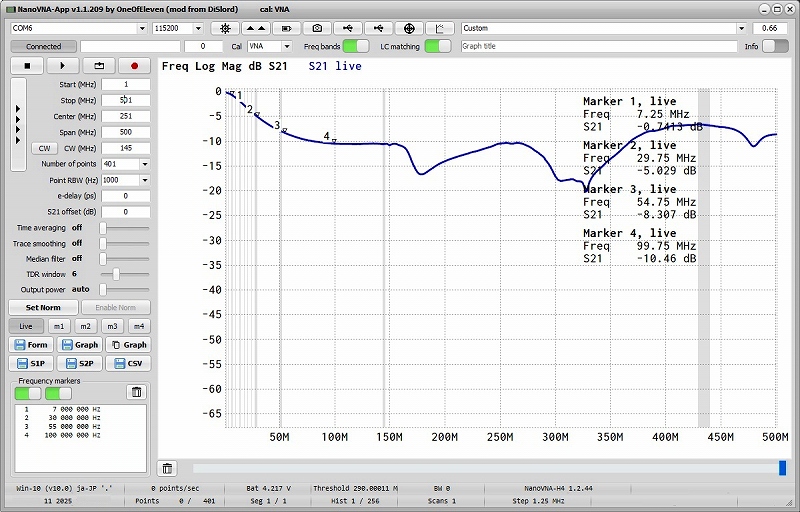Click the trash icon below the graph
Image resolution: width=800 pixels, height=512 pixels.
click(x=168, y=468)
